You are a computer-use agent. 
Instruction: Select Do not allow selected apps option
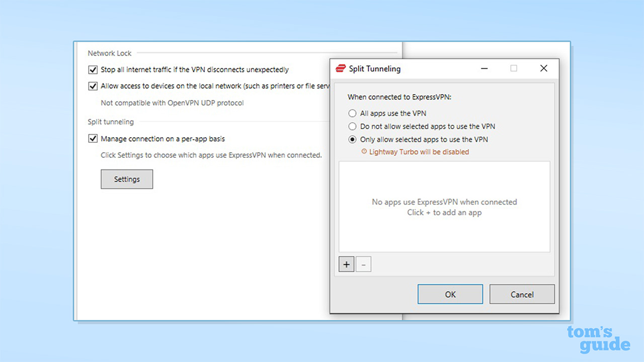click(x=352, y=127)
